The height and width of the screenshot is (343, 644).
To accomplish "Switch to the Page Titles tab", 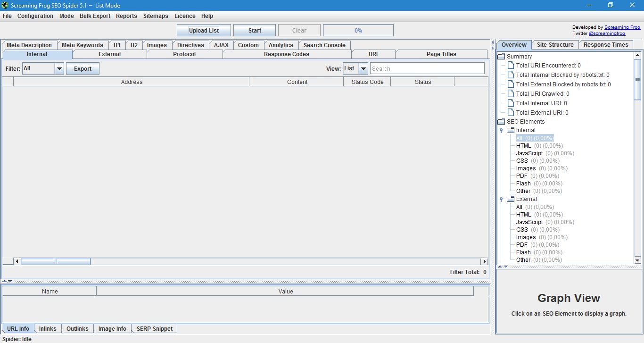I will [441, 54].
